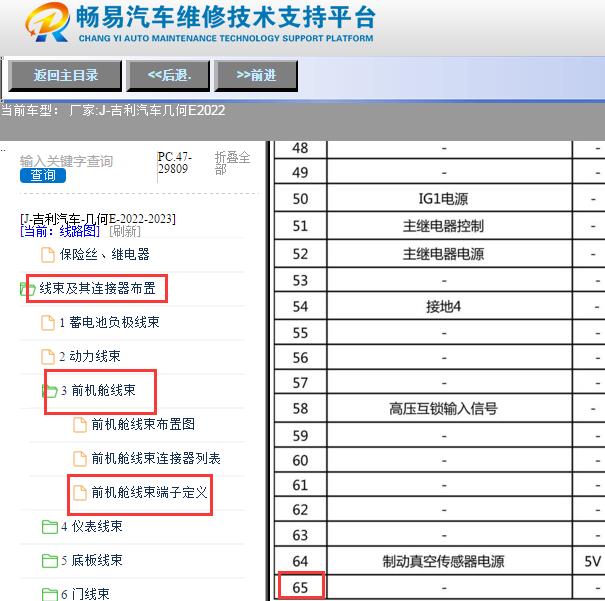The image size is (605, 601).
Task: Open 2 动力线束 item
Action: (90, 356)
